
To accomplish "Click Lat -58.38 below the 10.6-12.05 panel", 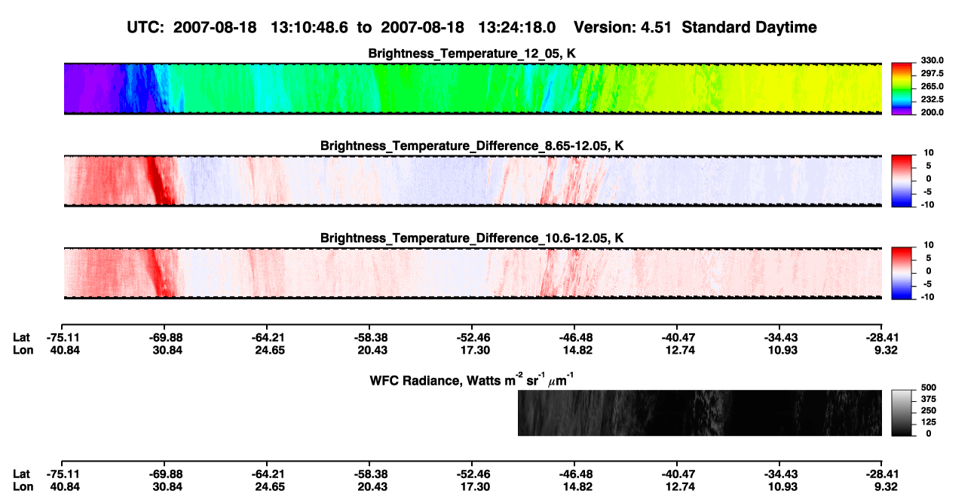I will point(370,338).
